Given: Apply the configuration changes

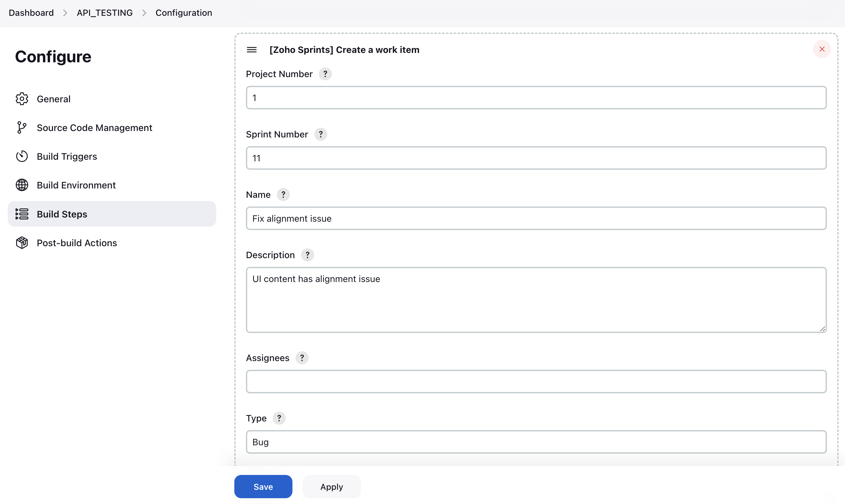Looking at the screenshot, I should pyautogui.click(x=331, y=487).
